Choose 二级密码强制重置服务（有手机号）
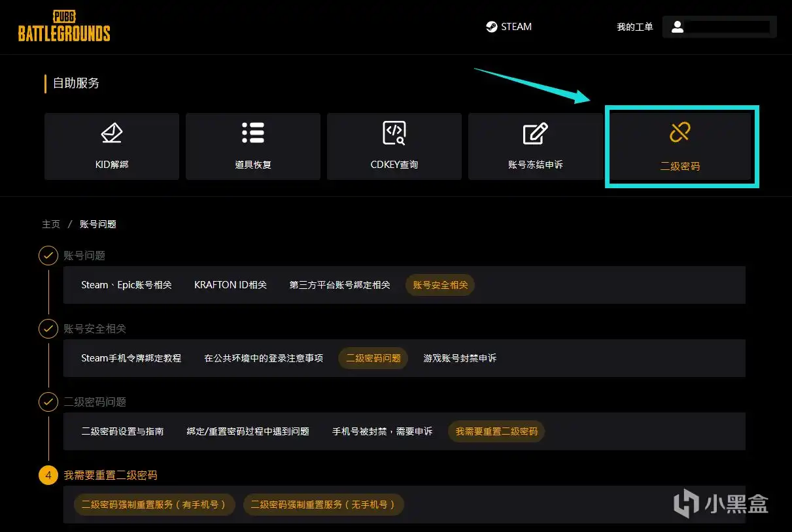792x532 pixels. [x=154, y=505]
